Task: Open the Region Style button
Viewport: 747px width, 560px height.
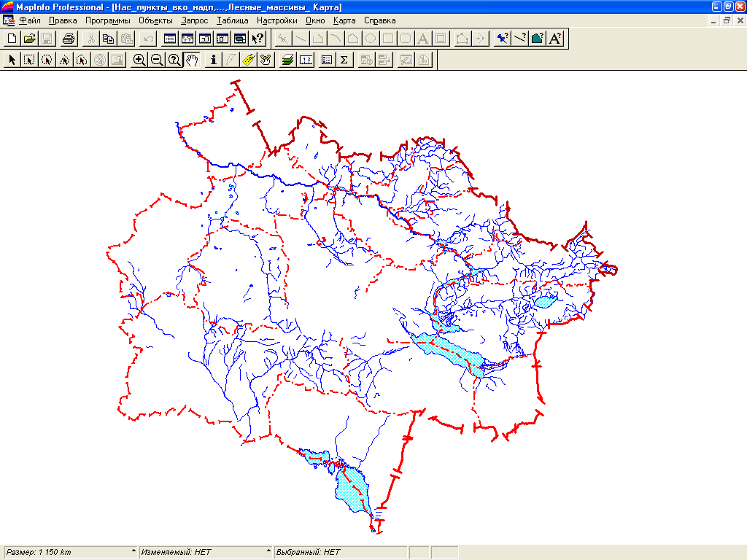Action: (537, 39)
